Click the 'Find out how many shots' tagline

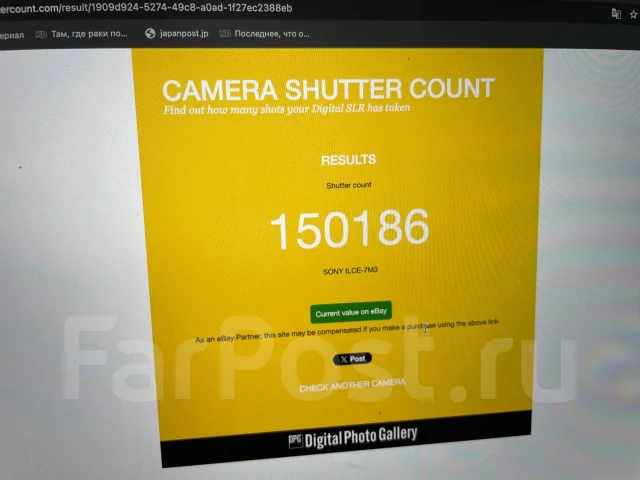tap(287, 109)
